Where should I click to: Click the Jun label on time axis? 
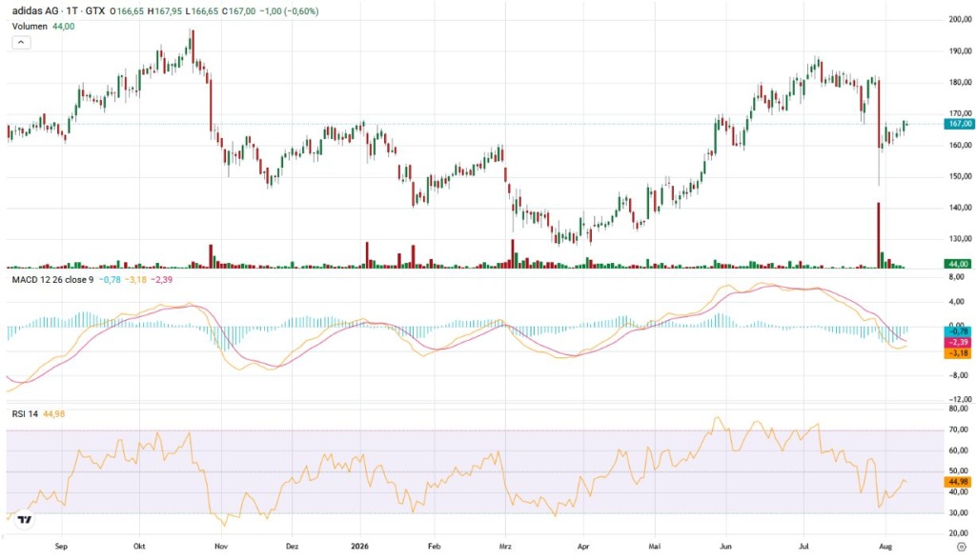[x=725, y=547]
